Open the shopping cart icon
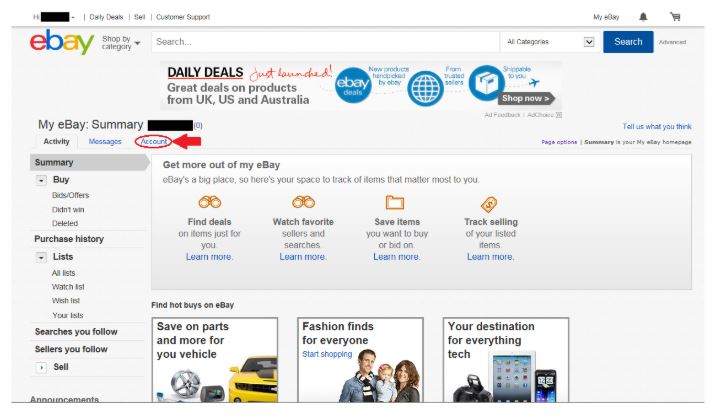The width and height of the screenshot is (721, 419). (675, 17)
